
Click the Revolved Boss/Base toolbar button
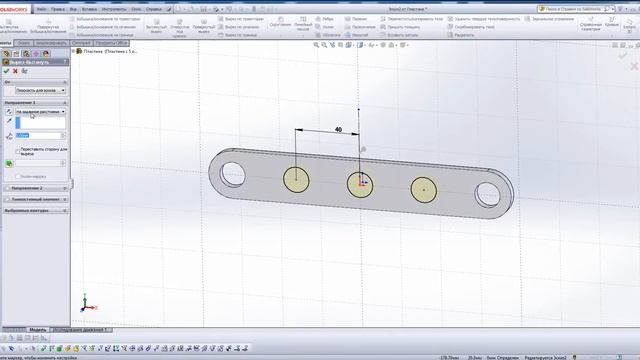pos(48,27)
